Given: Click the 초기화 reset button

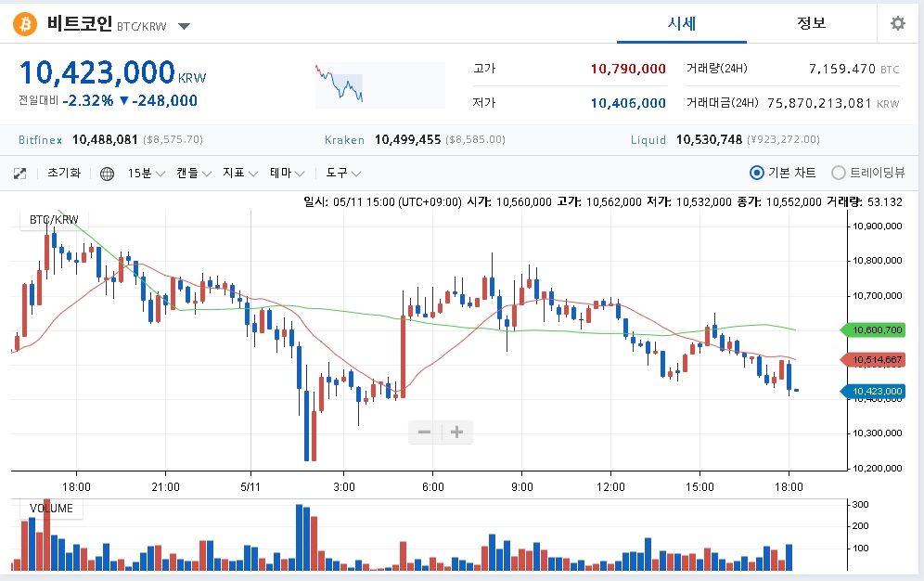Looking at the screenshot, I should [64, 173].
